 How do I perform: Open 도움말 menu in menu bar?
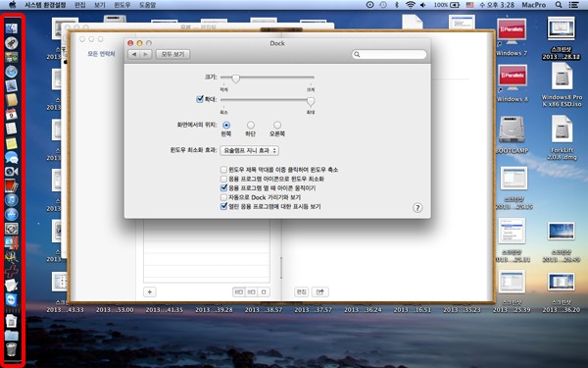click(x=147, y=5)
